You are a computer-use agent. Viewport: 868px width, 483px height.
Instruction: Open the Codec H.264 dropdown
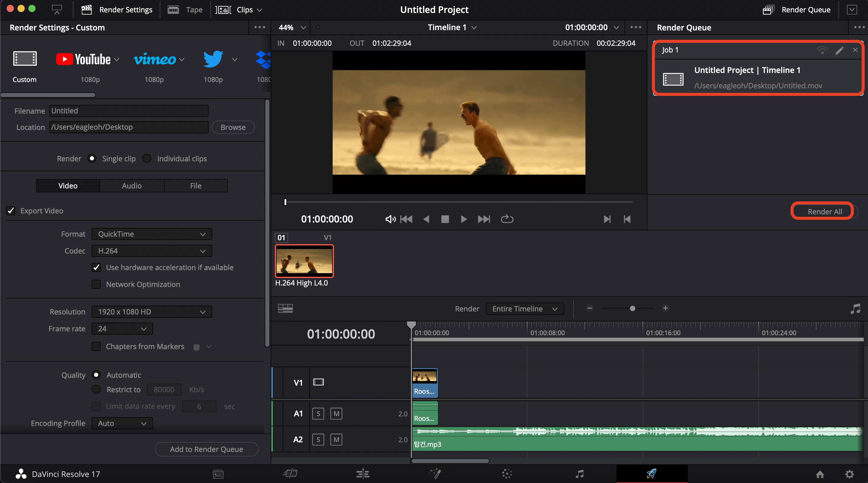pyautogui.click(x=152, y=251)
